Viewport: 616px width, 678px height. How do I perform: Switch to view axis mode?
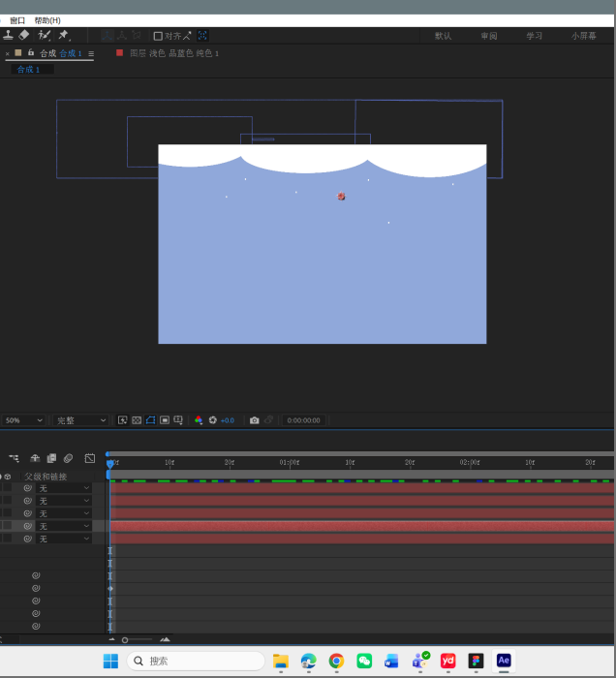tap(137, 36)
